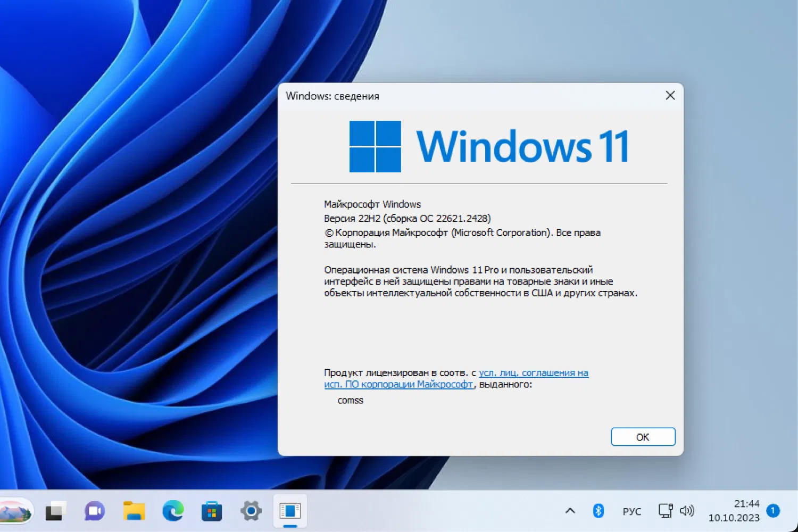Click the volume icon in the system tray
The height and width of the screenshot is (532, 798).
coord(687,511)
